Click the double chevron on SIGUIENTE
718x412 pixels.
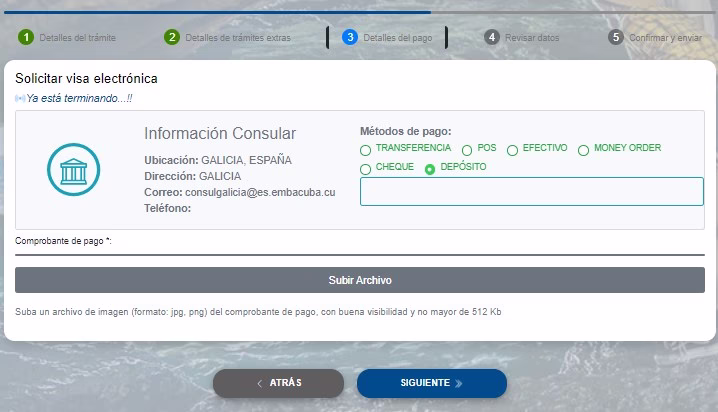tap(458, 383)
